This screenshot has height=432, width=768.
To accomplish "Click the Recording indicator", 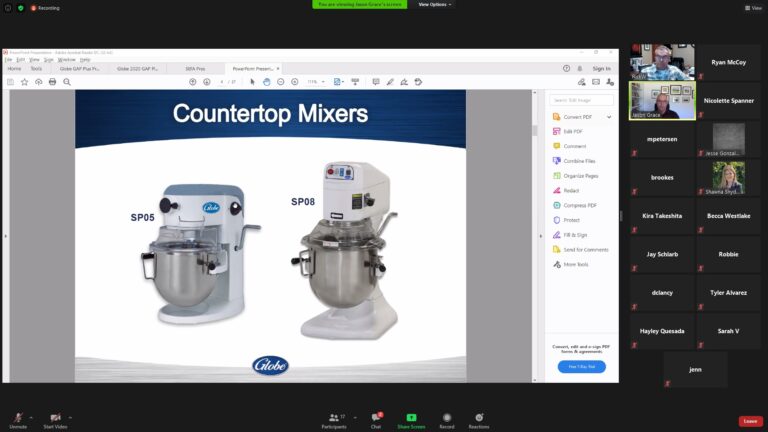I will coord(45,8).
